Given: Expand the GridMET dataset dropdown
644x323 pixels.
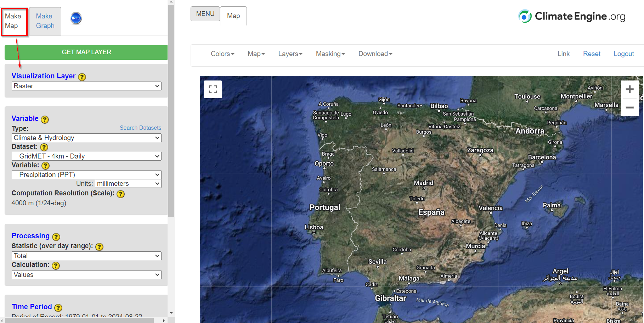Looking at the screenshot, I should click(x=86, y=156).
